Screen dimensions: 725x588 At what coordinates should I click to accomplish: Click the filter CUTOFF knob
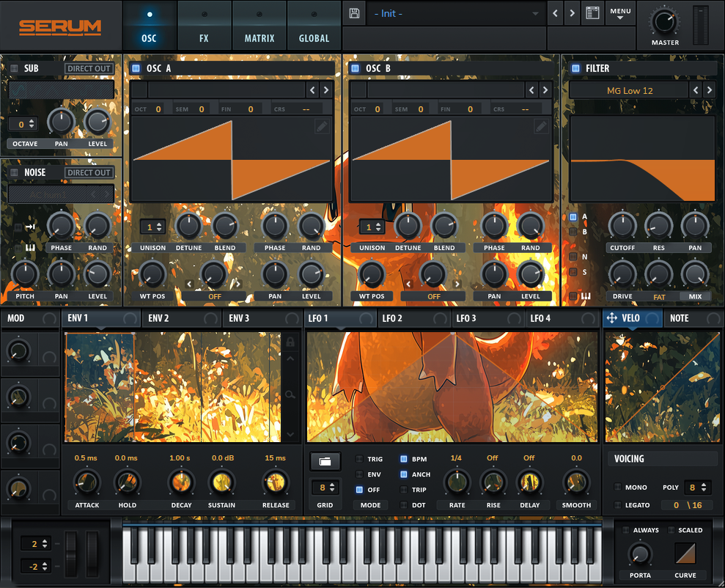click(622, 226)
